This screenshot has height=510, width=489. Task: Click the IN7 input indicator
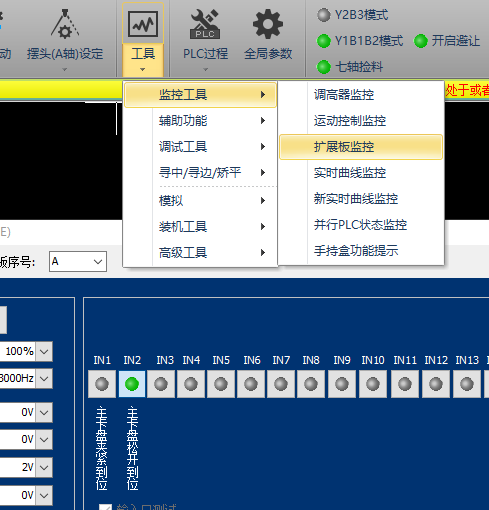point(281,384)
